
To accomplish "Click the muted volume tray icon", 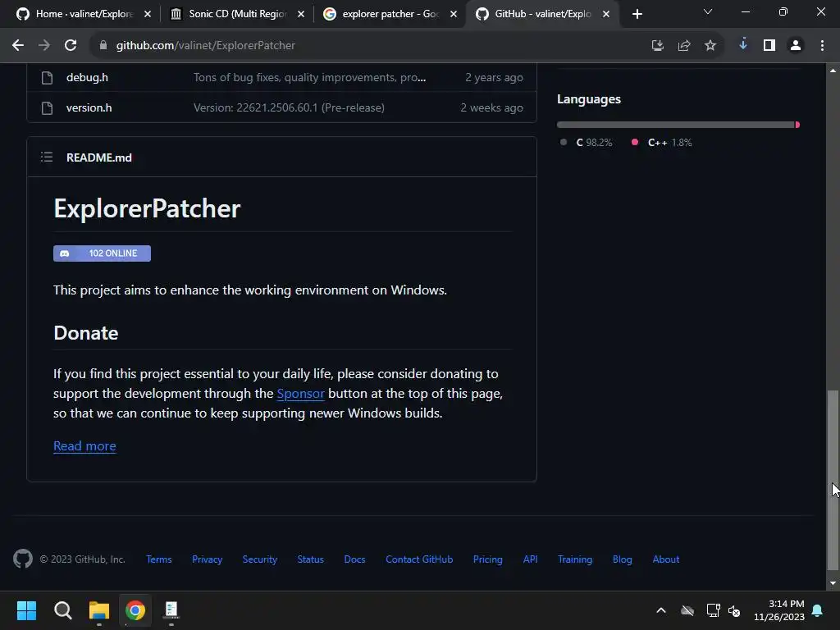I will [x=734, y=610].
